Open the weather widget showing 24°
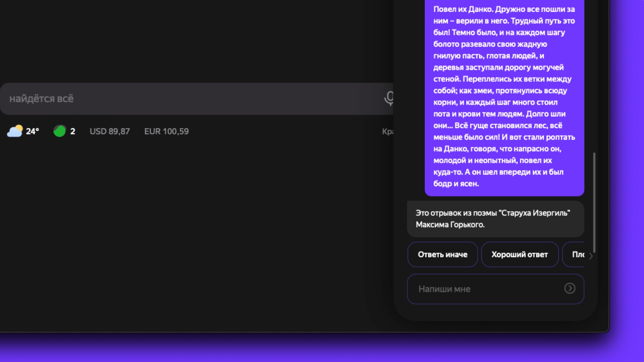Image resolution: width=644 pixels, height=362 pixels. click(23, 131)
